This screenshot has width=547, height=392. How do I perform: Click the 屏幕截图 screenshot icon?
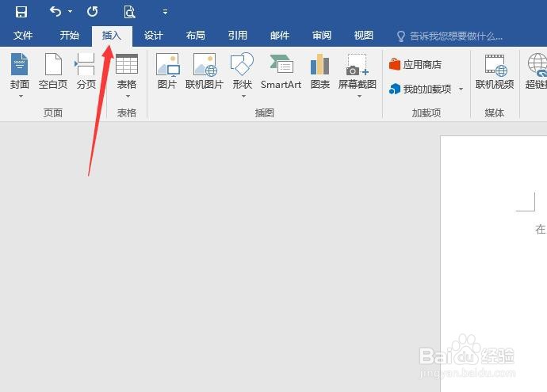[x=358, y=65]
